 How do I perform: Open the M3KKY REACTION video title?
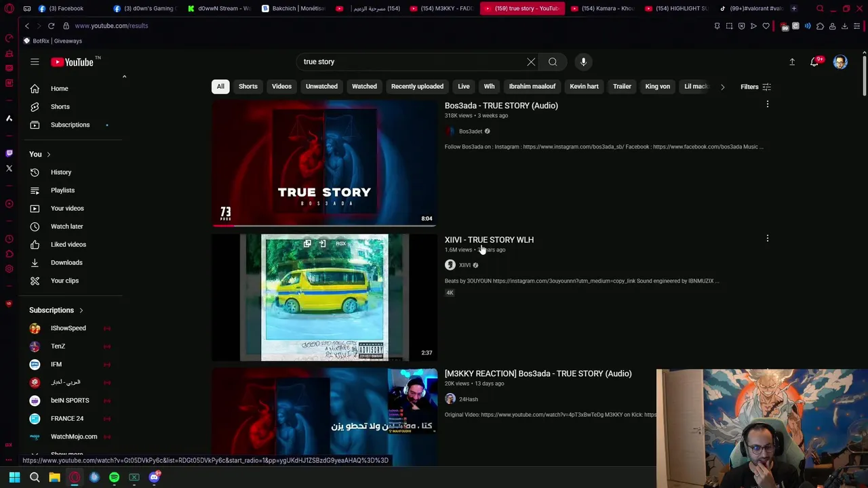(x=538, y=373)
